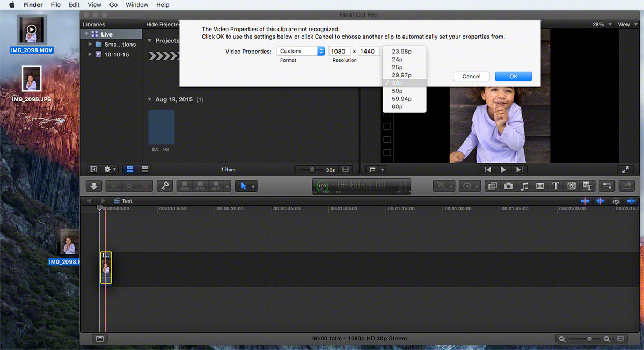Play the clip in the viewer
This screenshot has width=644, height=350.
click(x=503, y=170)
